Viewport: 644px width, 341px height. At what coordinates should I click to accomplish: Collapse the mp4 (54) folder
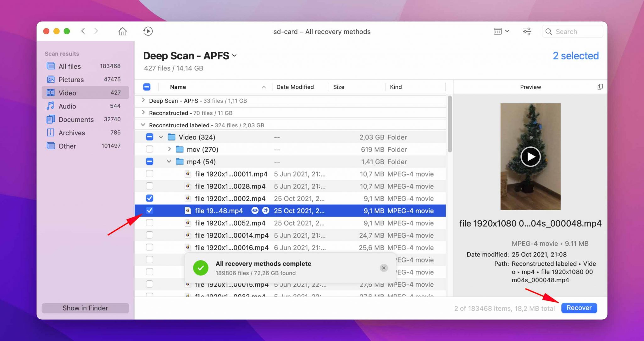(x=169, y=162)
